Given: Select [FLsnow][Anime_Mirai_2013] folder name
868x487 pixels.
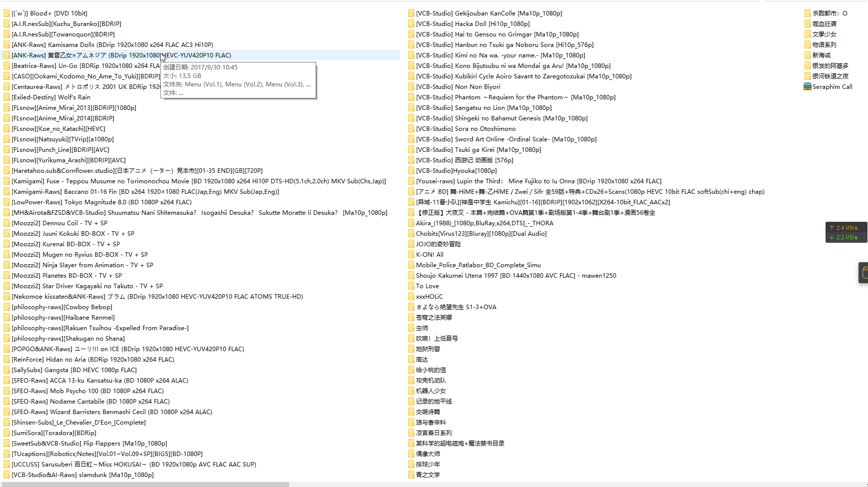Looking at the screenshot, I should 74,108.
